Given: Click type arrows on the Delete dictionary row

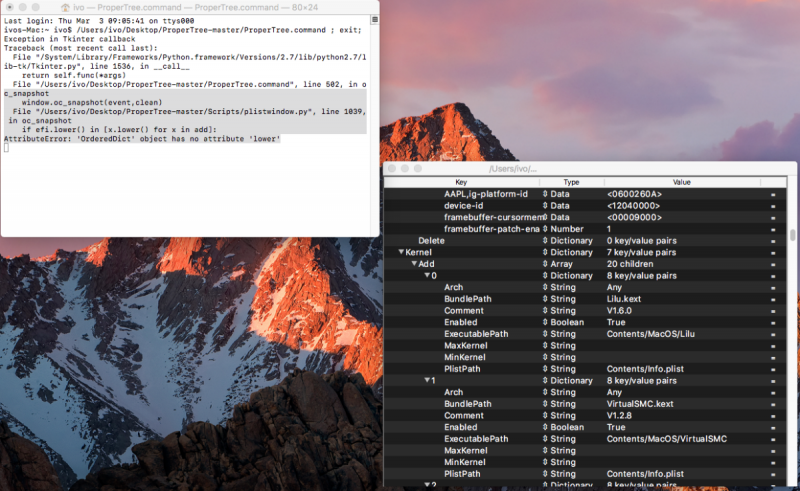Looking at the screenshot, I should click(x=546, y=240).
